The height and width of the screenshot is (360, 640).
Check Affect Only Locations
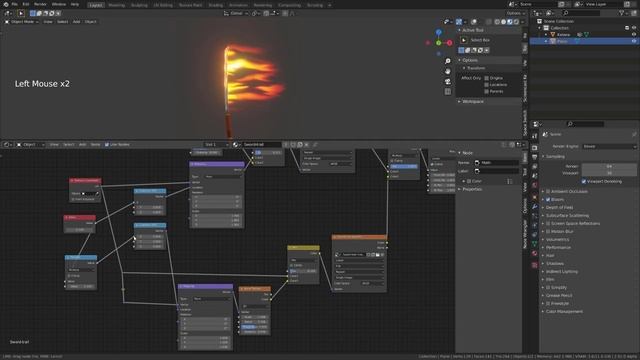point(487,85)
